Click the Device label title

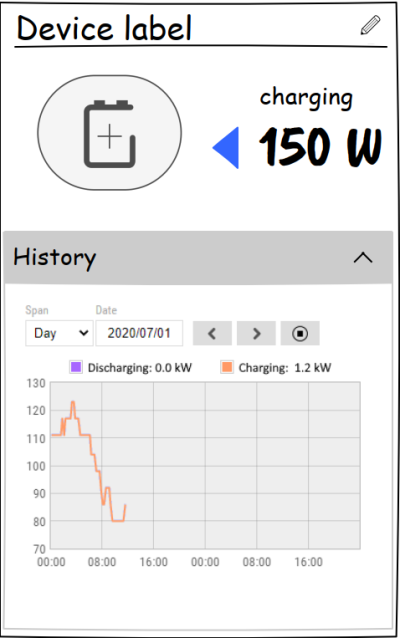point(104,28)
